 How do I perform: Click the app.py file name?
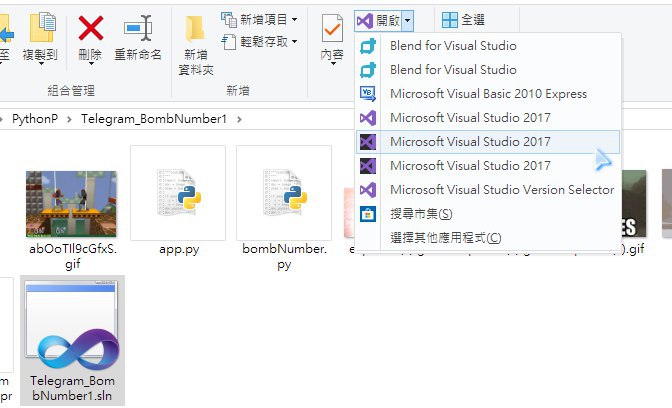click(x=179, y=249)
